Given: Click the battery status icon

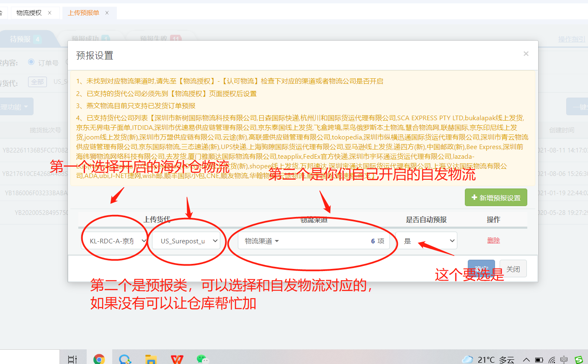Looking at the screenshot, I should (x=539, y=360).
